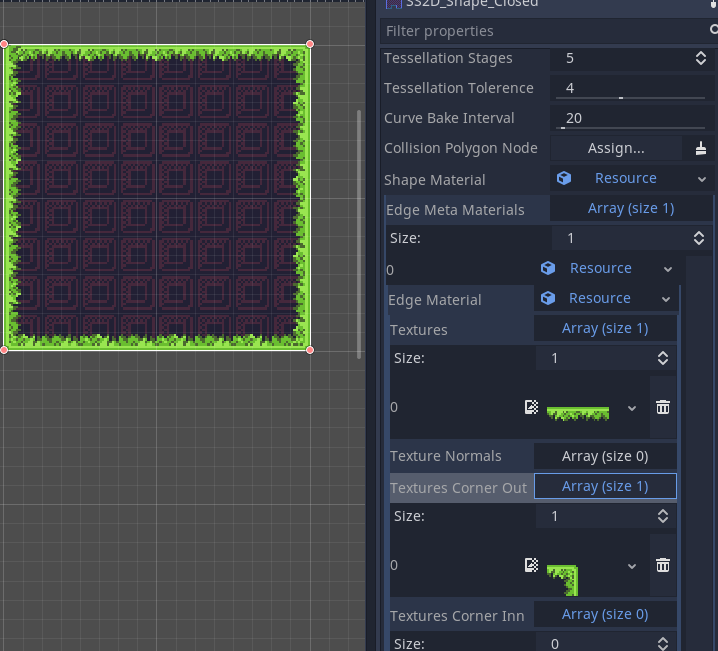718x651 pixels.
Task: Click the Filter properties search field
Action: coord(540,31)
